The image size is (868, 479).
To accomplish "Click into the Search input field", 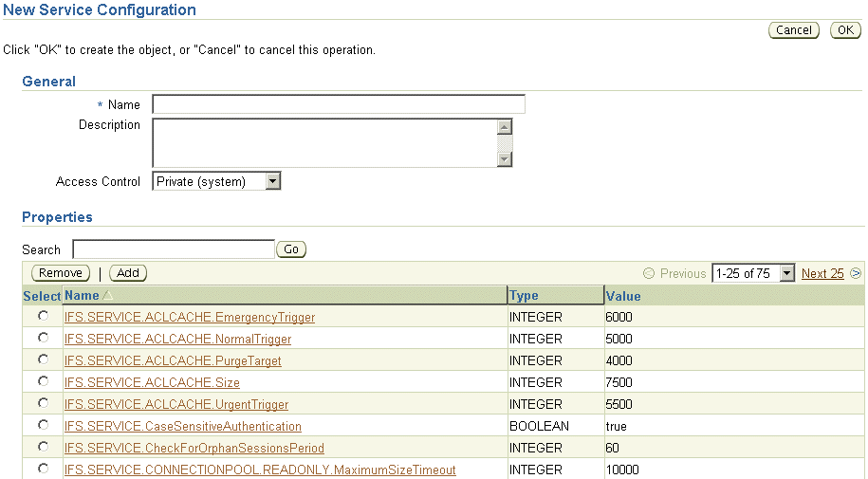I will point(174,249).
